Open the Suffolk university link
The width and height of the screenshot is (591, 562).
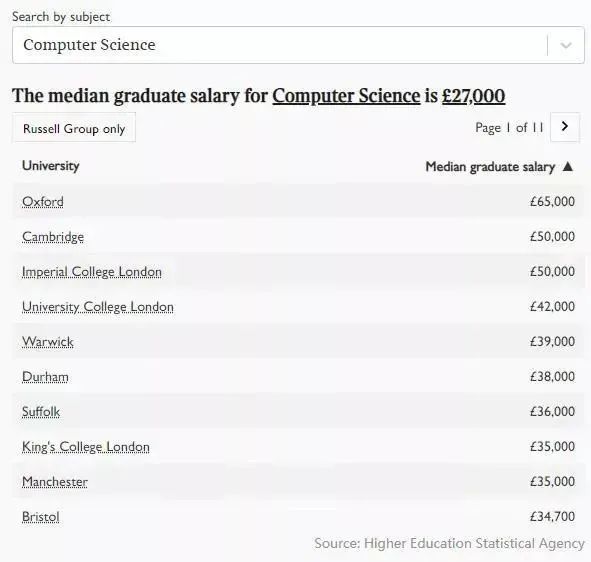[x=41, y=412]
